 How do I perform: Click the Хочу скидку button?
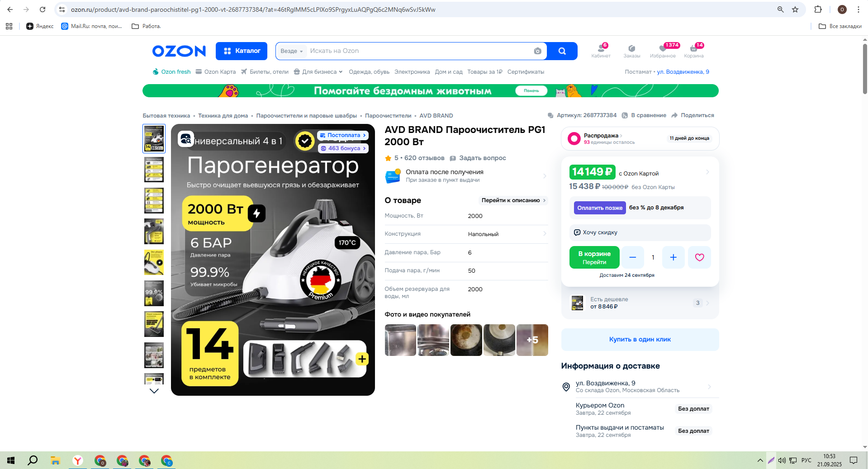click(640, 232)
